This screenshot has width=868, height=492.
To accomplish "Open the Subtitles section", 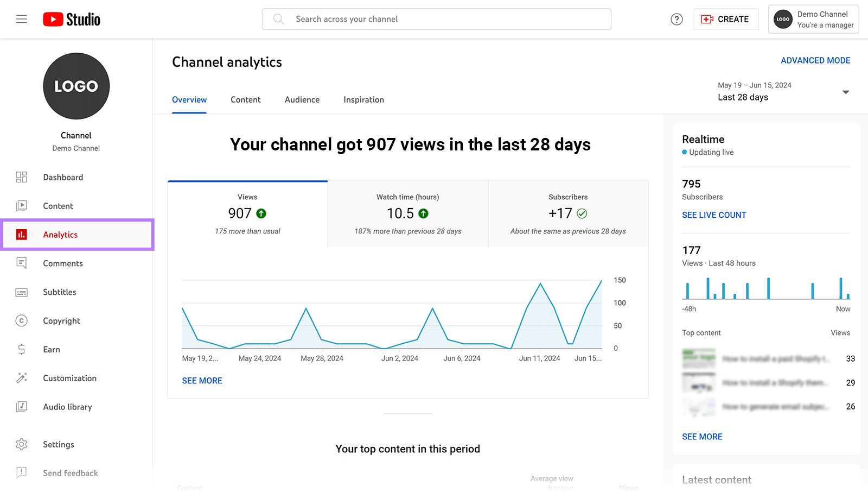I will (60, 292).
